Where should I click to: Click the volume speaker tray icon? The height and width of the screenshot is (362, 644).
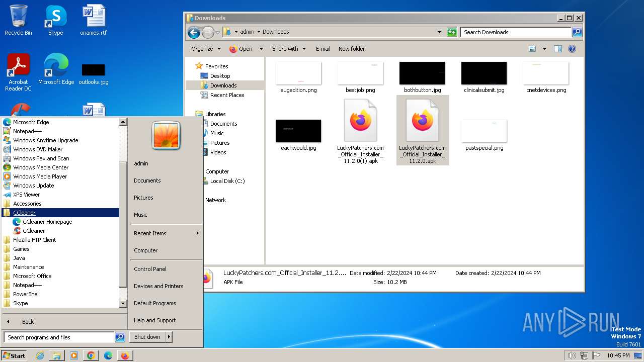[572, 355]
